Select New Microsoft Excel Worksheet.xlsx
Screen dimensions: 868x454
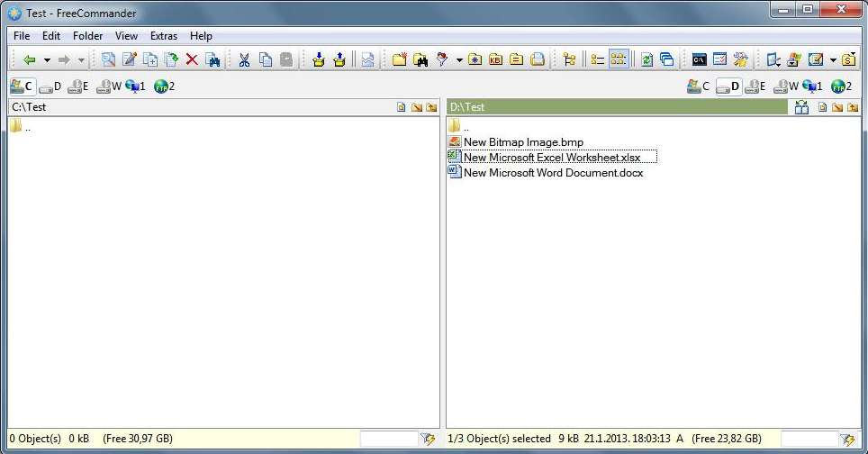(553, 158)
